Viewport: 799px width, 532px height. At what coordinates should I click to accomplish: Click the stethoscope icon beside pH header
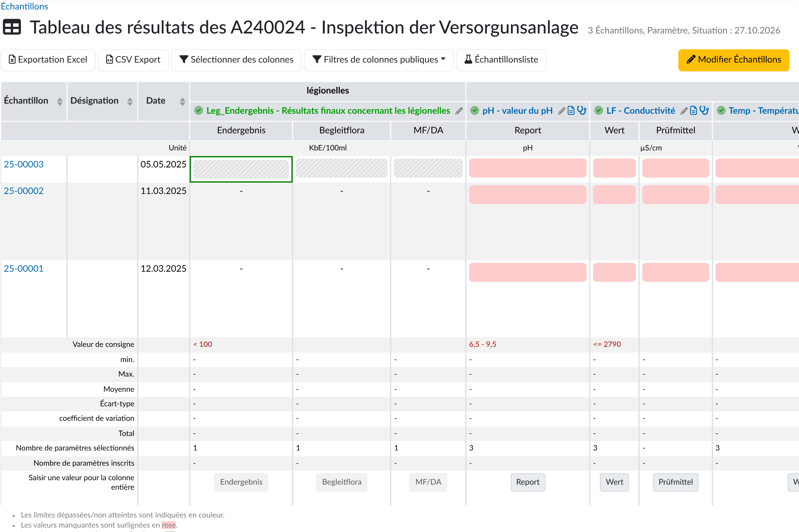click(x=582, y=111)
